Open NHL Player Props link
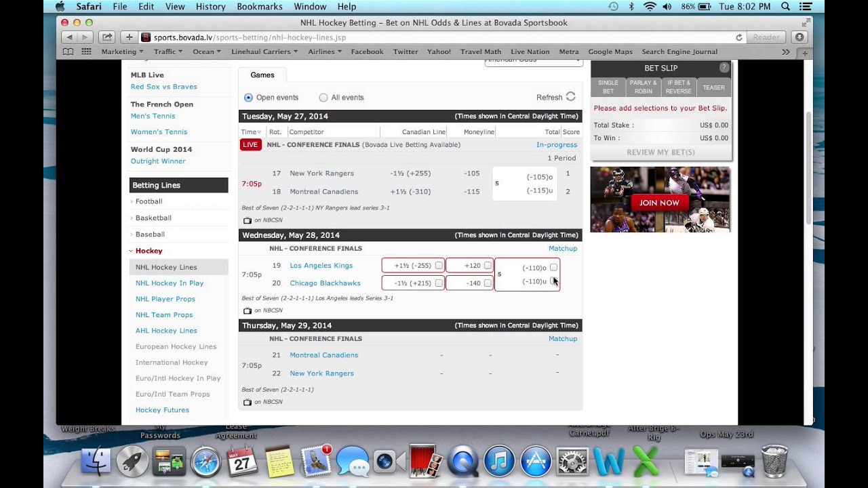The width and height of the screenshot is (868, 488). click(x=165, y=299)
